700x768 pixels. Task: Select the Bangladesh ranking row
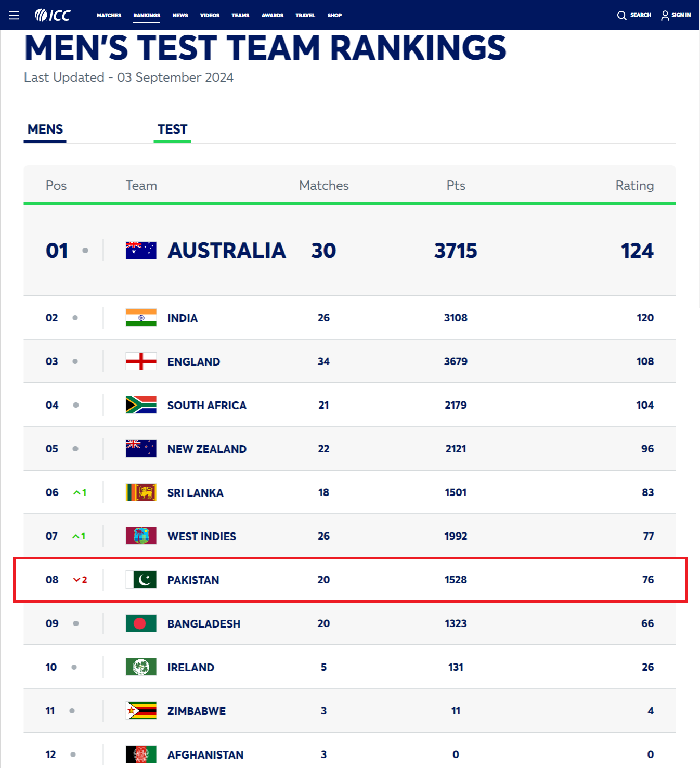pyautogui.click(x=349, y=623)
